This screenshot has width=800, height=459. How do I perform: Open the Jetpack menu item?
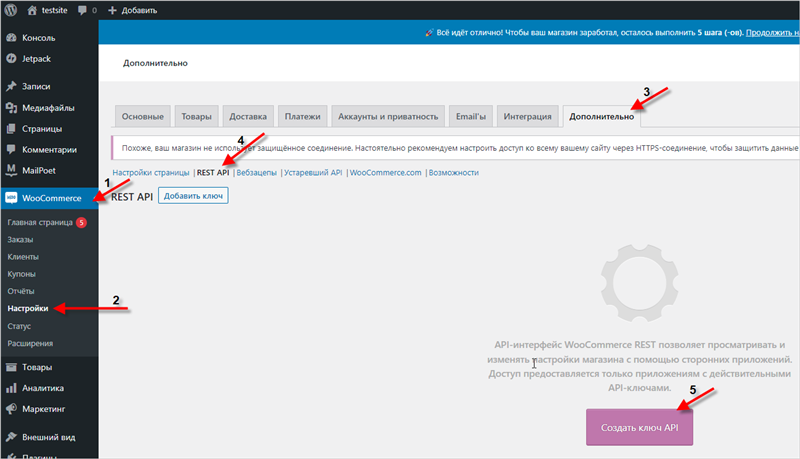pos(37,60)
